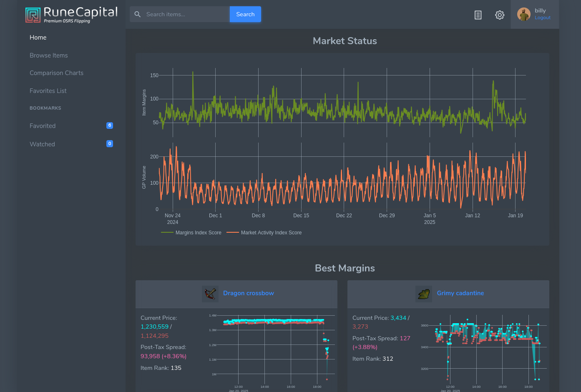Open the document list icon in header
The image size is (581, 392).
tap(478, 15)
